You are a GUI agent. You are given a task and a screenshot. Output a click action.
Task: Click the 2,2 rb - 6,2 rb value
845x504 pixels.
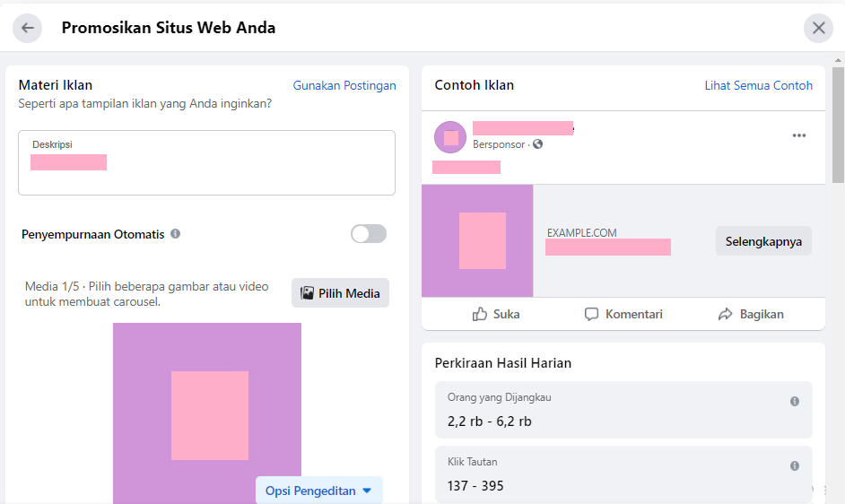[489, 421]
